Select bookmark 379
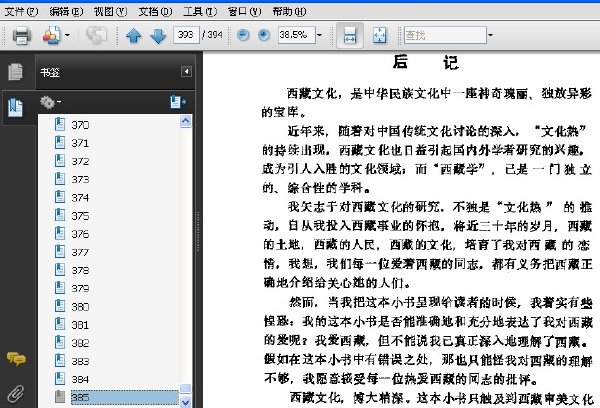Image resolution: width=600 pixels, height=408 pixels. (x=80, y=288)
